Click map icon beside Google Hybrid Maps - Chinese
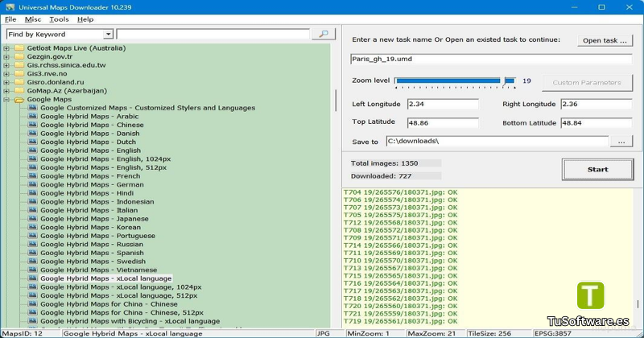 pos(33,125)
